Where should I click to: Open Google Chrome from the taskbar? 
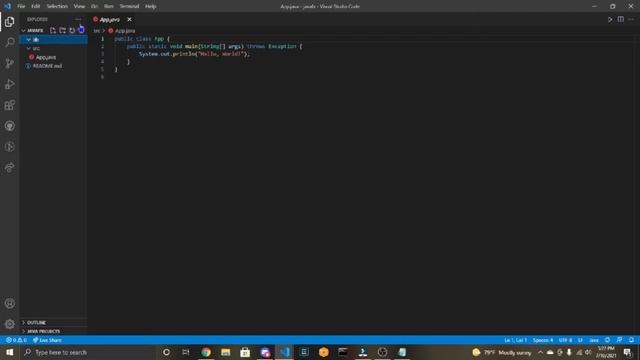pos(206,352)
